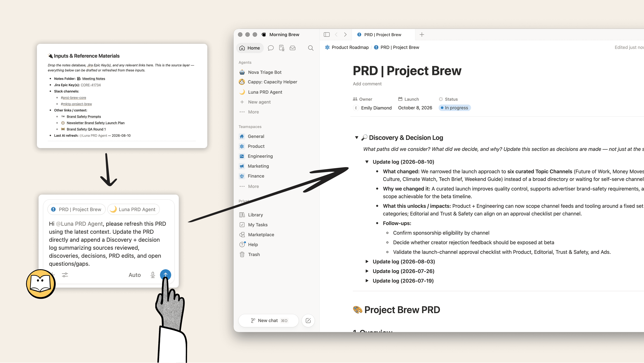Click the house icon of General teamspace
The width and height of the screenshot is (644, 363).
pos(242,136)
